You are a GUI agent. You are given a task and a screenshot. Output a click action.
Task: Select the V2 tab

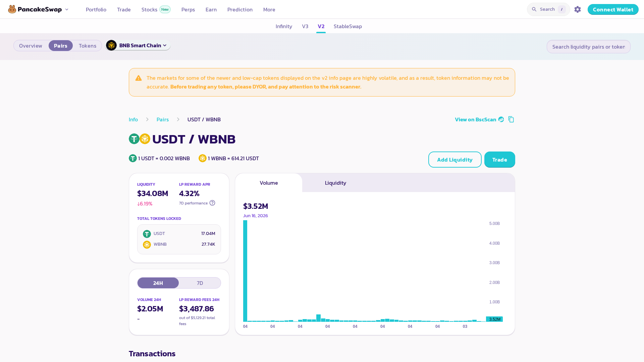(321, 26)
